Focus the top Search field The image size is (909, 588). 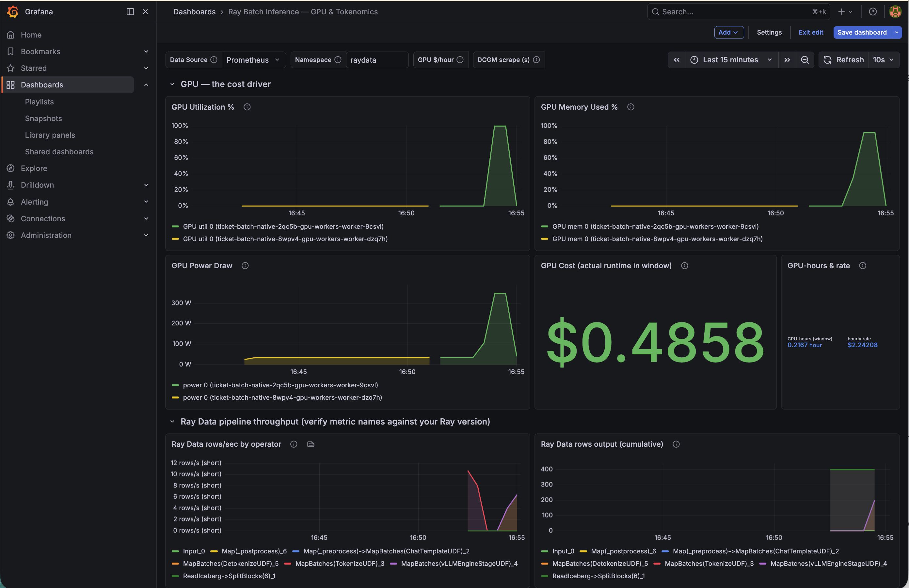point(738,12)
